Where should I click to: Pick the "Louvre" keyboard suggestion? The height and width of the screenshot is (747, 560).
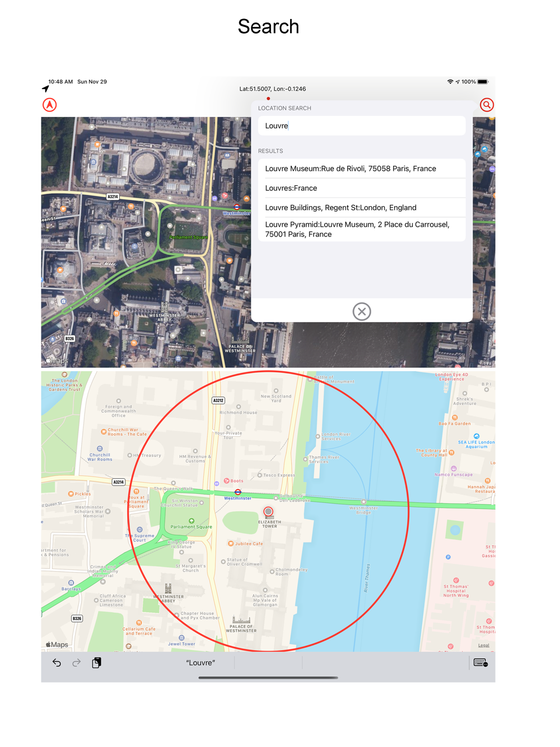pyautogui.click(x=200, y=663)
